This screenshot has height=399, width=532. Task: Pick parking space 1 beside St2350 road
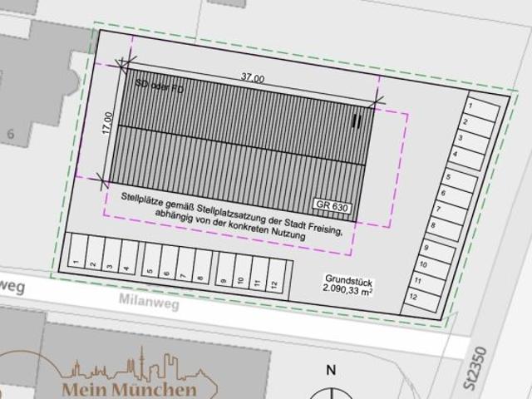tap(483, 109)
